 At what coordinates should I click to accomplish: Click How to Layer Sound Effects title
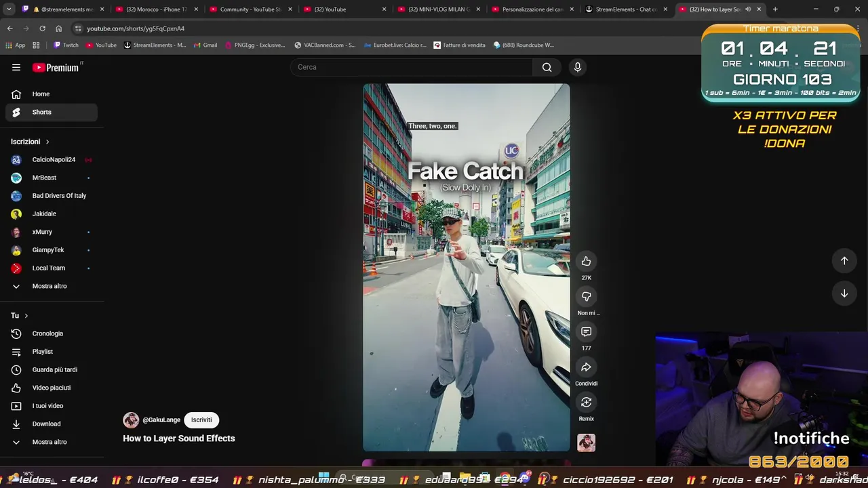[179, 439]
